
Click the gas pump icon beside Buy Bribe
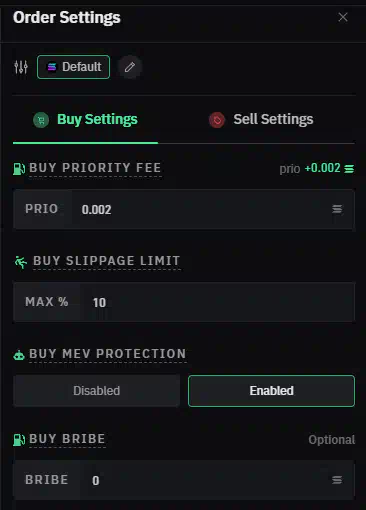[19, 440]
